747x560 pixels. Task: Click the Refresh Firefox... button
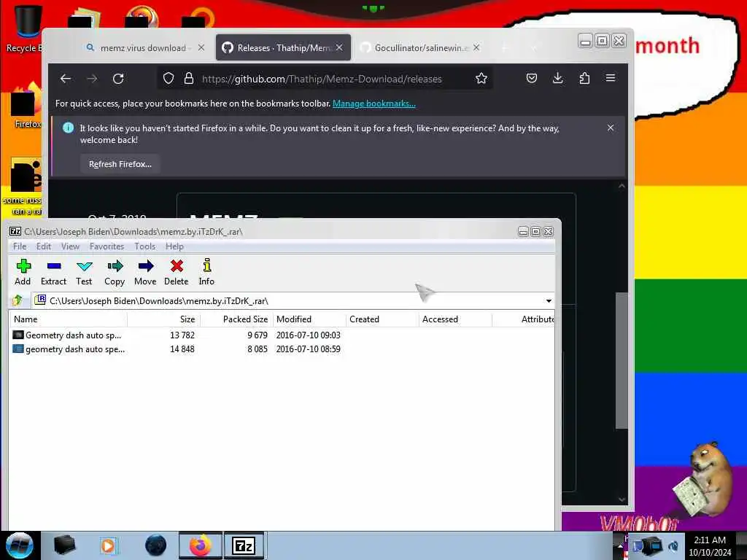pos(120,164)
